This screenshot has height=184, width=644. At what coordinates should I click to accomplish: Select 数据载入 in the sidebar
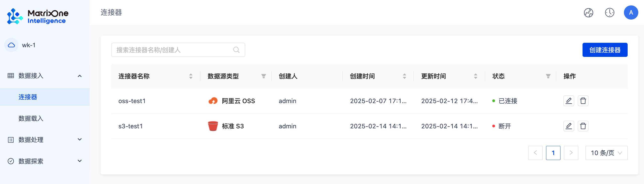(x=31, y=118)
